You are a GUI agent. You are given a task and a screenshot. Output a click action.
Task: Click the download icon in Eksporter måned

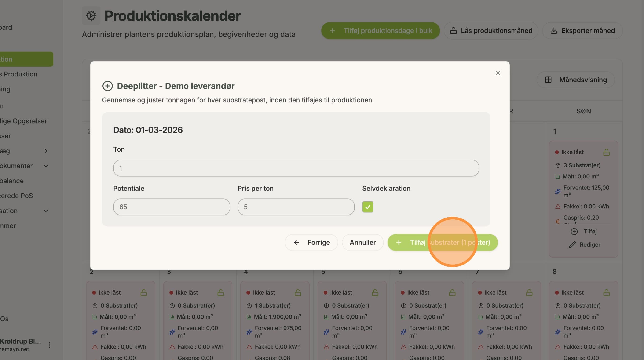[554, 31]
